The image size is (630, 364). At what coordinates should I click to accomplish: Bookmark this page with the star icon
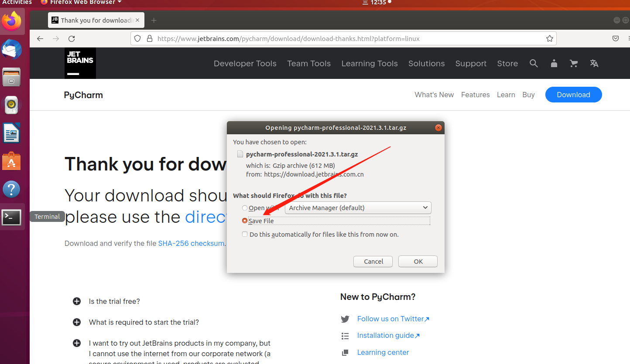[x=550, y=38]
